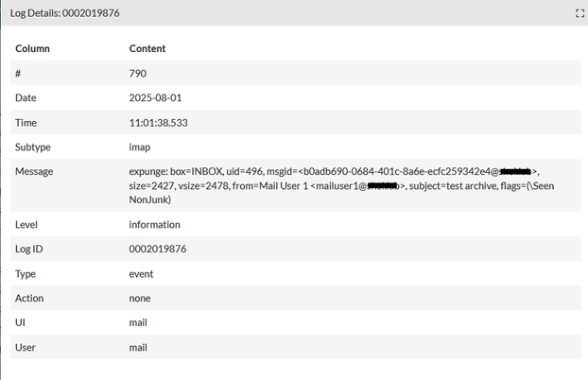Click the Message row label

pos(34,171)
